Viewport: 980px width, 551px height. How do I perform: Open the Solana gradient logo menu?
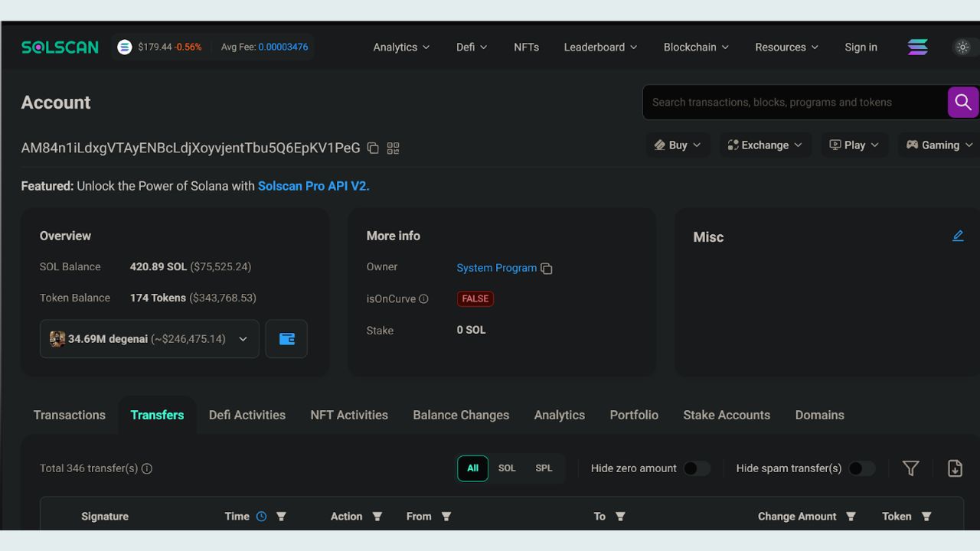tap(917, 47)
